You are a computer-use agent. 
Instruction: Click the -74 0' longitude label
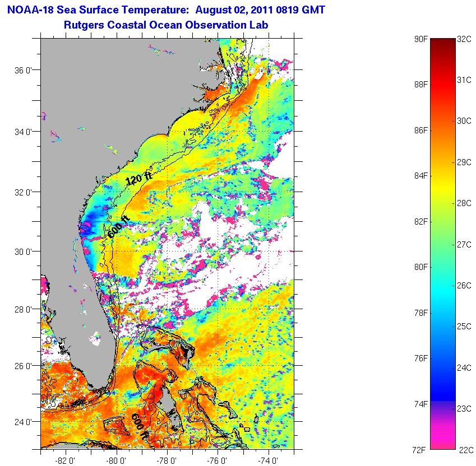[x=268, y=461]
